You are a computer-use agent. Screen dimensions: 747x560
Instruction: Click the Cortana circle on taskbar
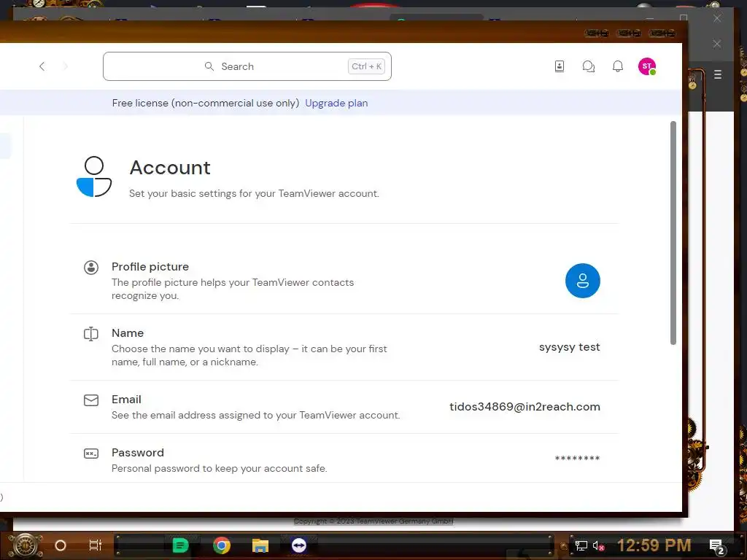coord(61,545)
